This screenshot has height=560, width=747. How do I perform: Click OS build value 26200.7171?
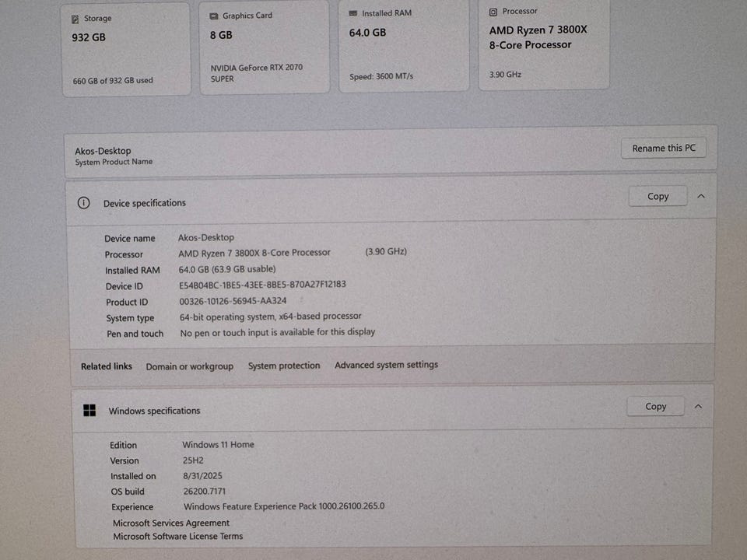pyautogui.click(x=205, y=491)
